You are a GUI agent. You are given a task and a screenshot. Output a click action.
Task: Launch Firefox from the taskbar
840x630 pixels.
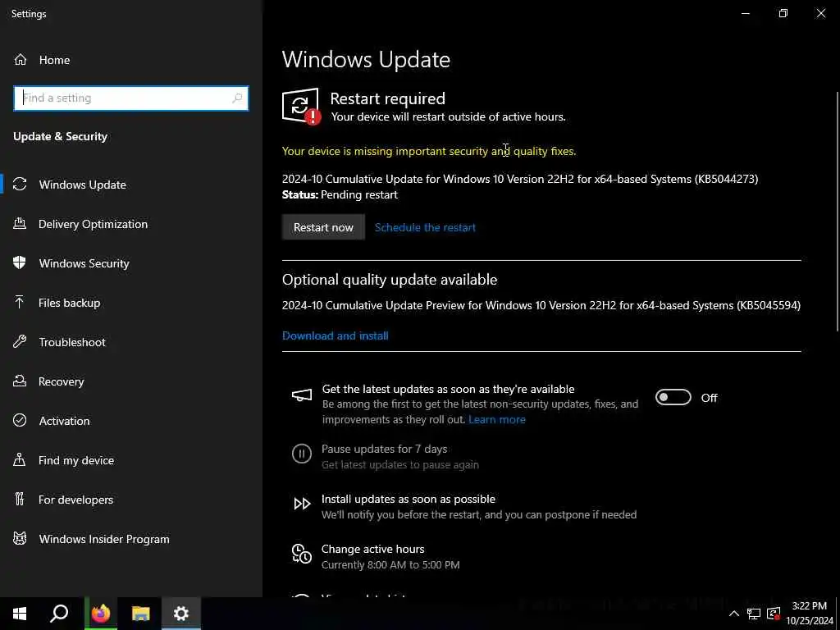tap(101, 614)
